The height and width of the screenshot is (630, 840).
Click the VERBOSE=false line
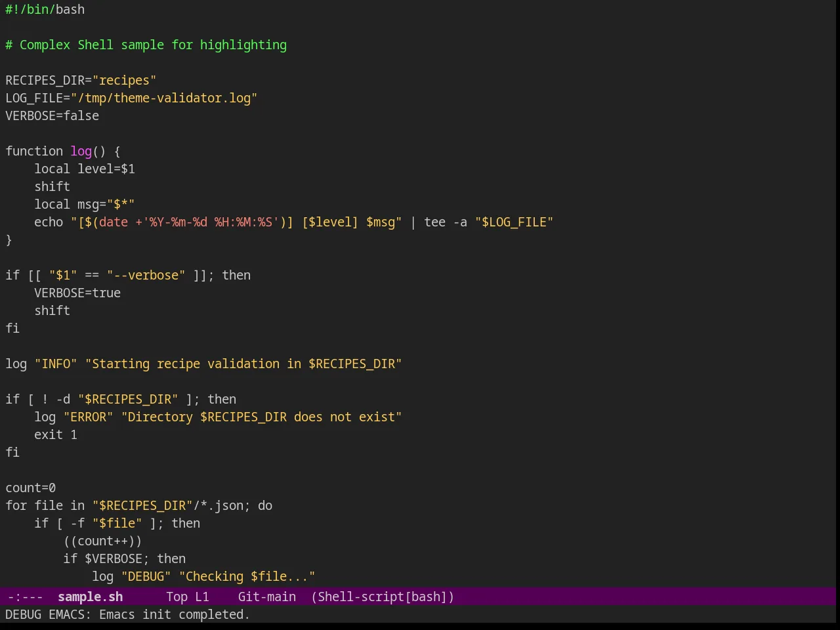coord(52,115)
